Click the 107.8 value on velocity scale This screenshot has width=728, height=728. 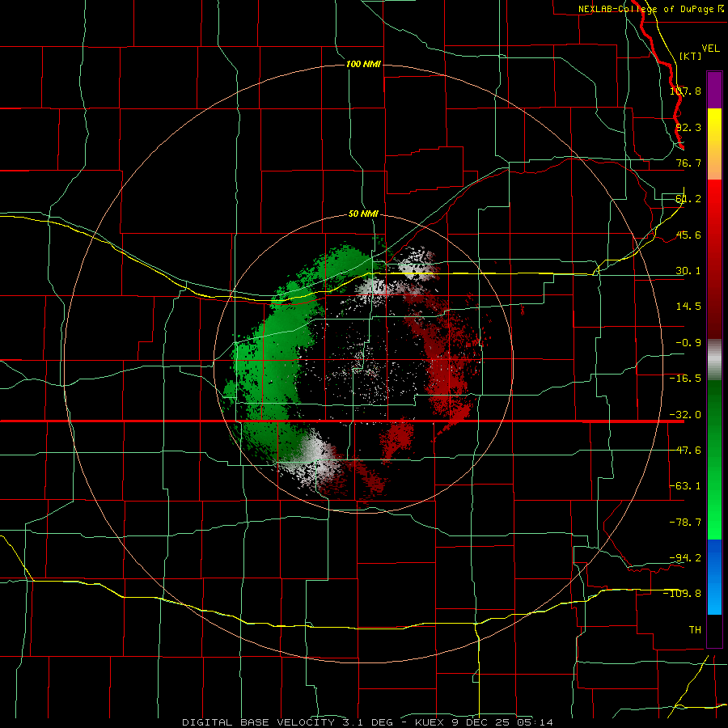(x=686, y=91)
